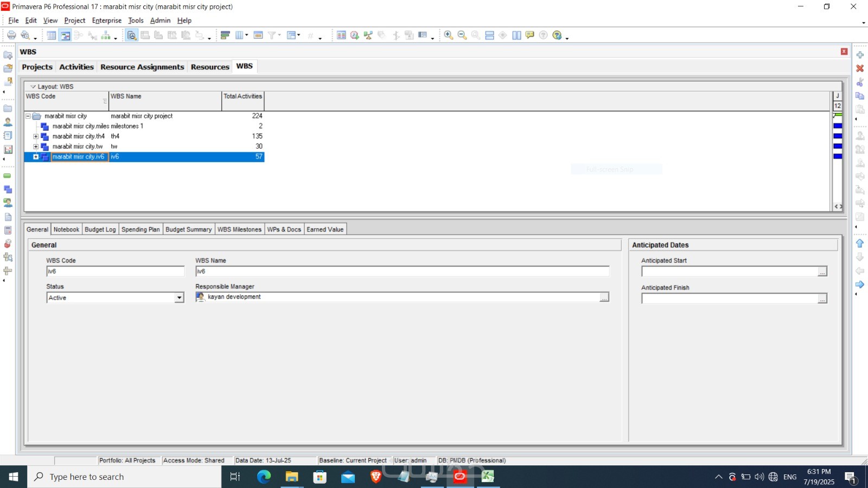The height and width of the screenshot is (488, 868).
Task: Click the Cut scissors icon
Action: [x=860, y=82]
